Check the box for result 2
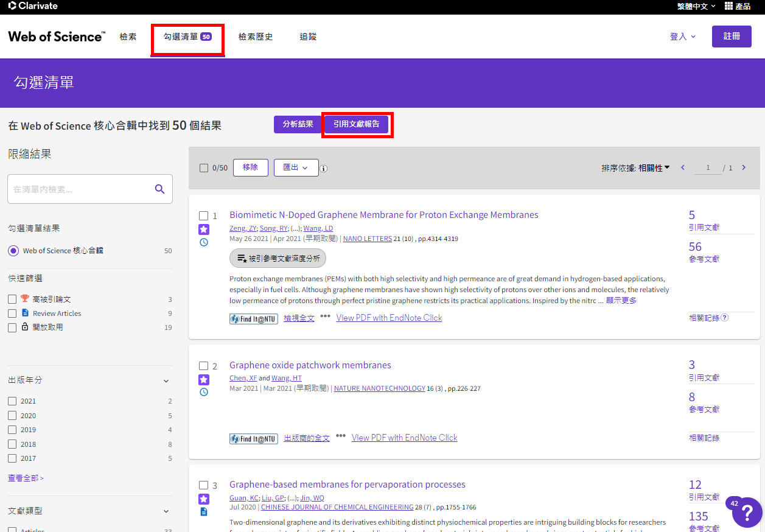This screenshot has height=532, width=765. pyautogui.click(x=204, y=366)
